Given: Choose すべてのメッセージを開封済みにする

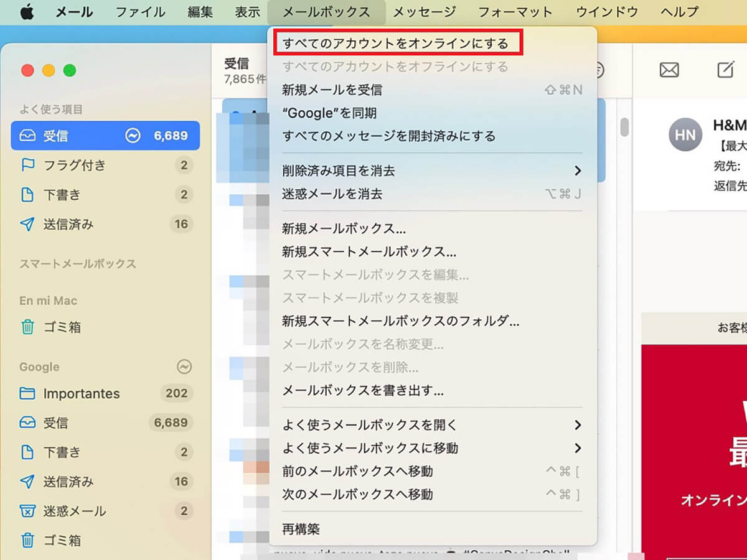Looking at the screenshot, I should pyautogui.click(x=432, y=136).
